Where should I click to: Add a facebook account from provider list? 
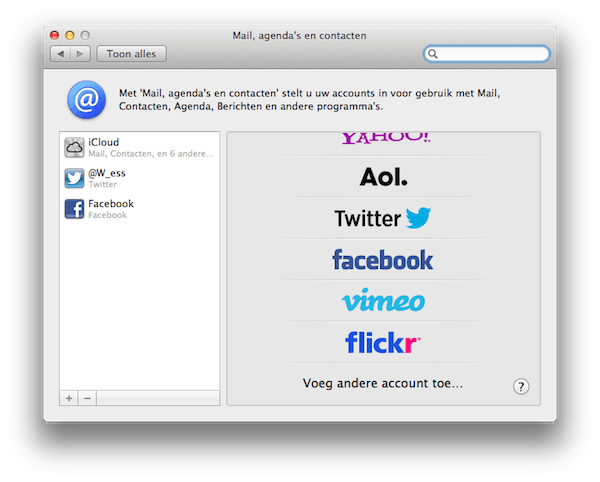pyautogui.click(x=383, y=260)
